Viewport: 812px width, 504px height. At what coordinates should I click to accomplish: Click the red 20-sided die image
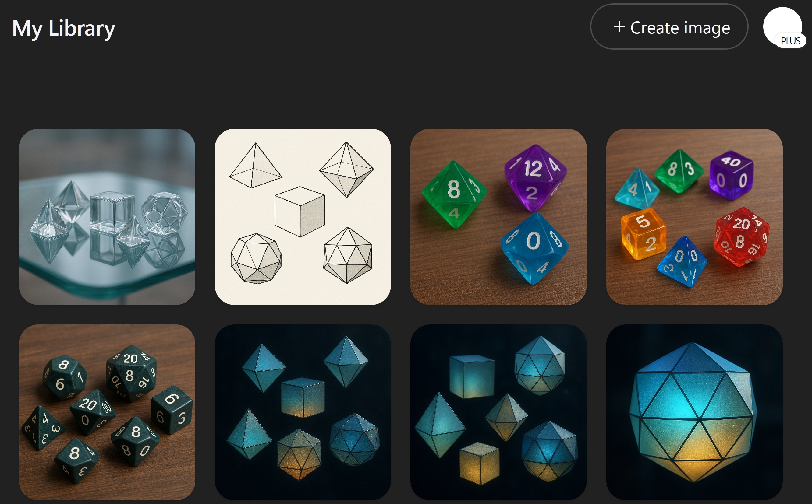click(x=742, y=237)
